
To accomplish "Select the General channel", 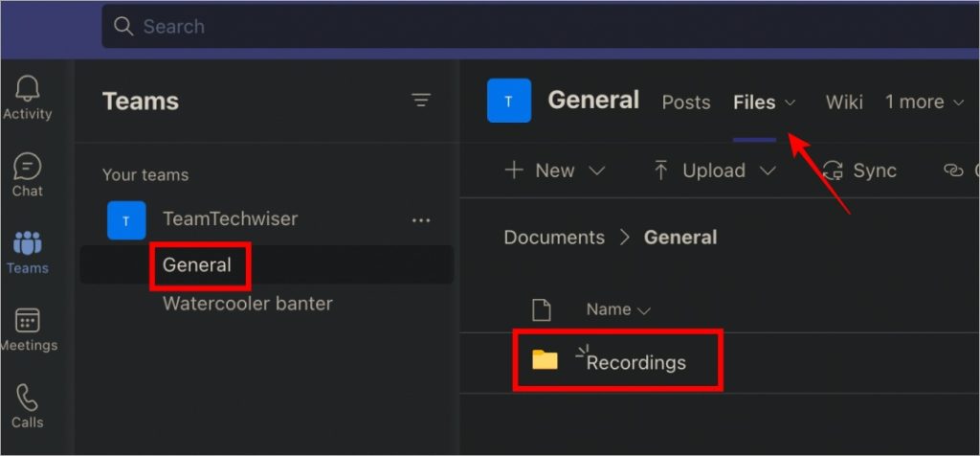I will tap(266, 264).
